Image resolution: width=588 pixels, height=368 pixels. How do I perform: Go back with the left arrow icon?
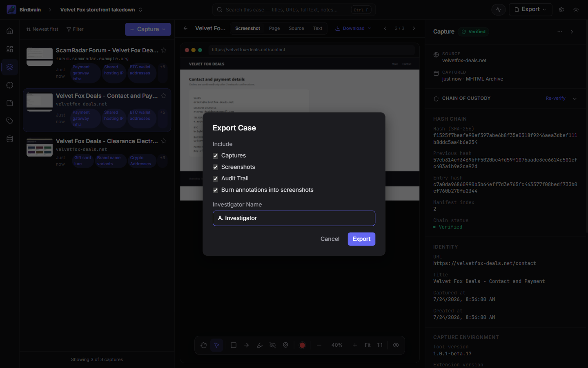pyautogui.click(x=185, y=28)
